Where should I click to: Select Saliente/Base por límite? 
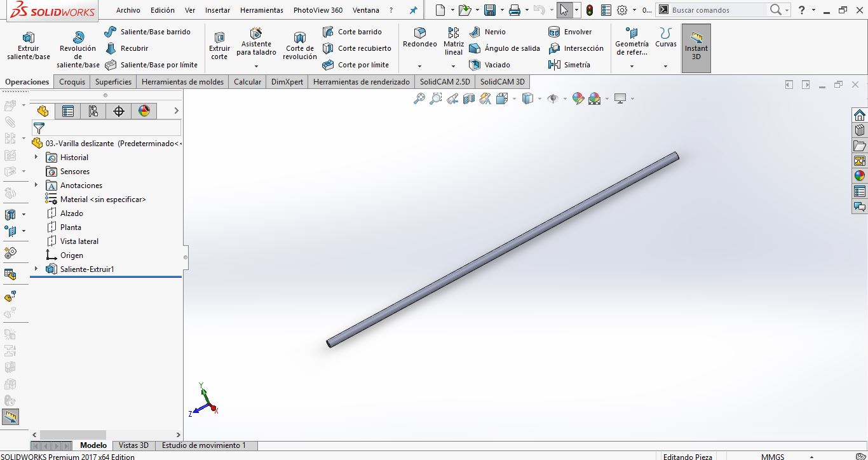[151, 65]
